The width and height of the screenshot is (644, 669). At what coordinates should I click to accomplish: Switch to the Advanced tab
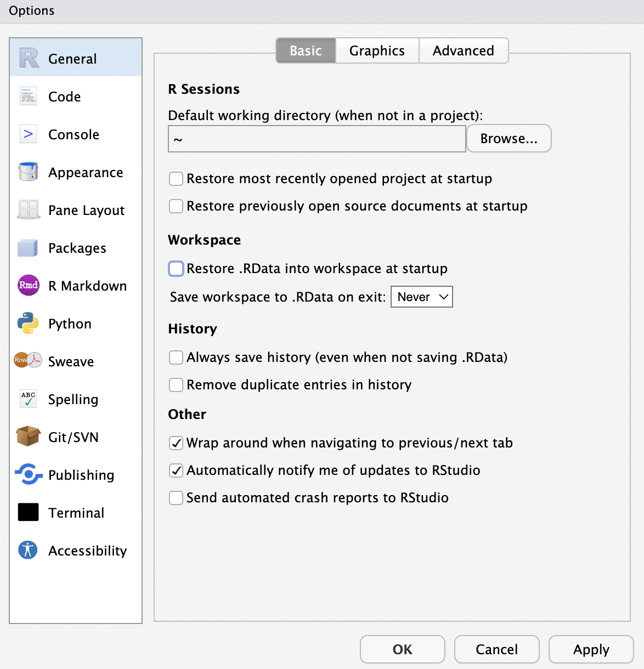click(463, 51)
